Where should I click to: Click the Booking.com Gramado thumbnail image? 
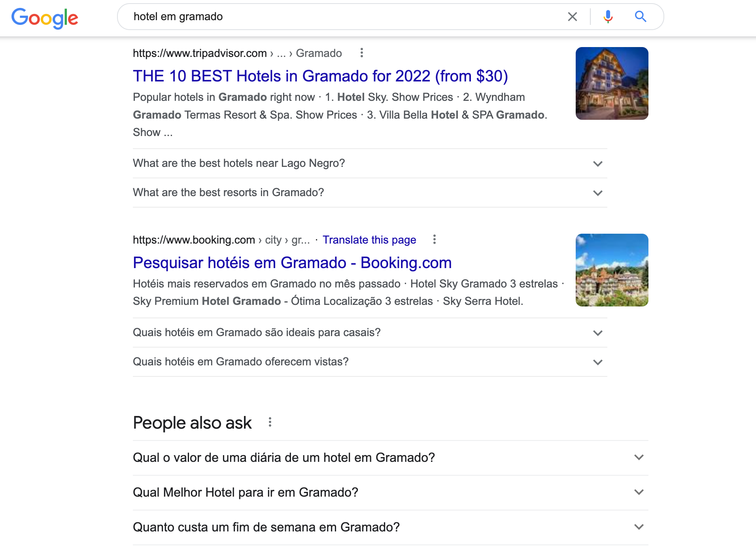coord(612,270)
